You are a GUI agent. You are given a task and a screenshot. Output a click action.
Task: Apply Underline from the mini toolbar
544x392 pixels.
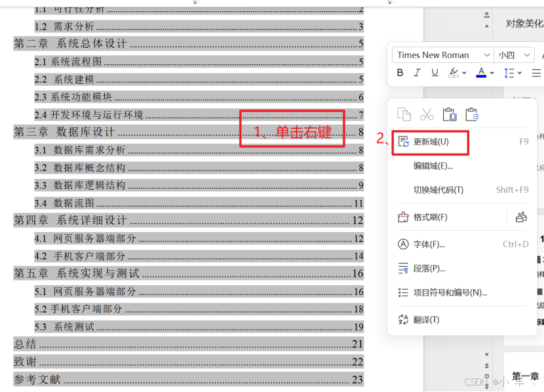[x=435, y=73]
